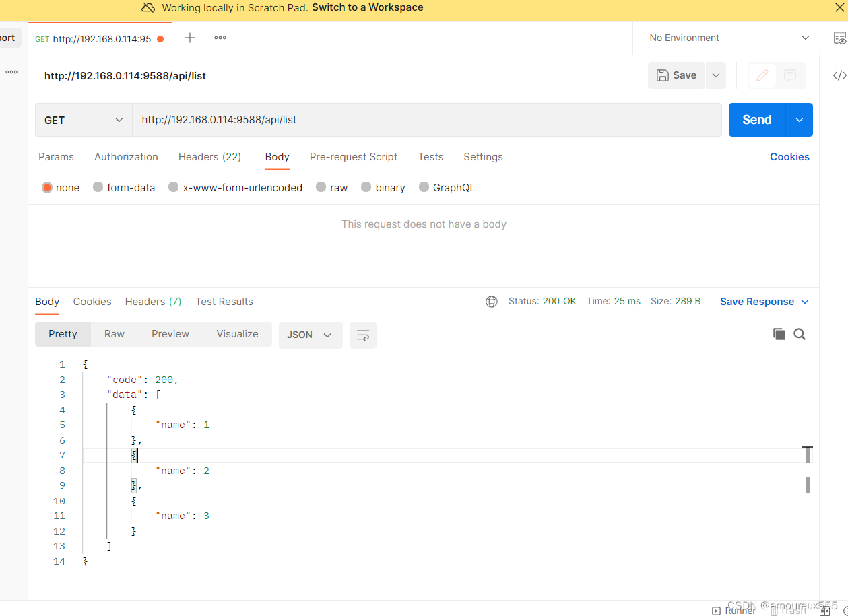Open the code snippet generator panel
The image size is (848, 616).
[839, 75]
